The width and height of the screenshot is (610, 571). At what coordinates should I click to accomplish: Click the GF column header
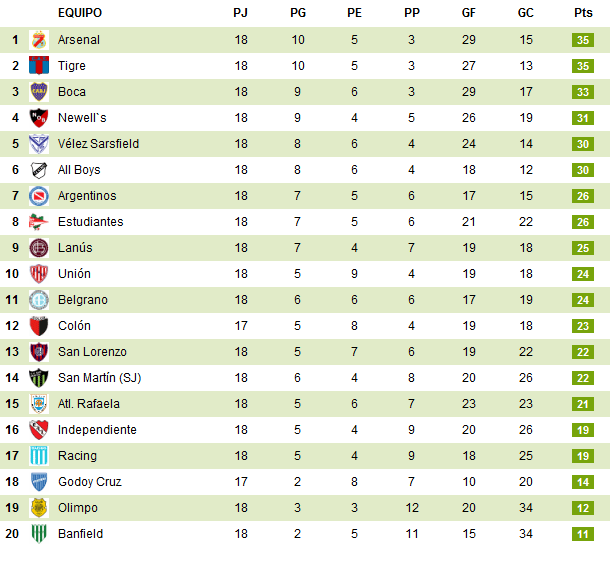click(469, 13)
